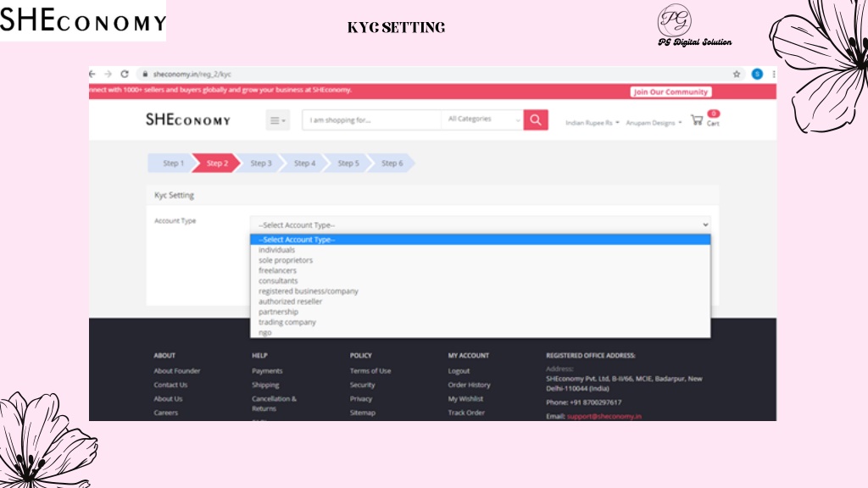Click the Logout link

[x=459, y=371]
